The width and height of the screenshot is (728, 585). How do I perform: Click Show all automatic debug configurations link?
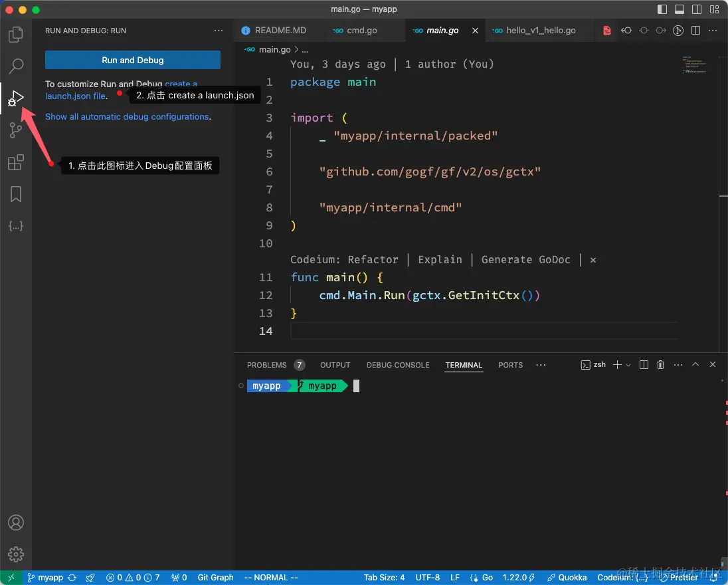(128, 116)
